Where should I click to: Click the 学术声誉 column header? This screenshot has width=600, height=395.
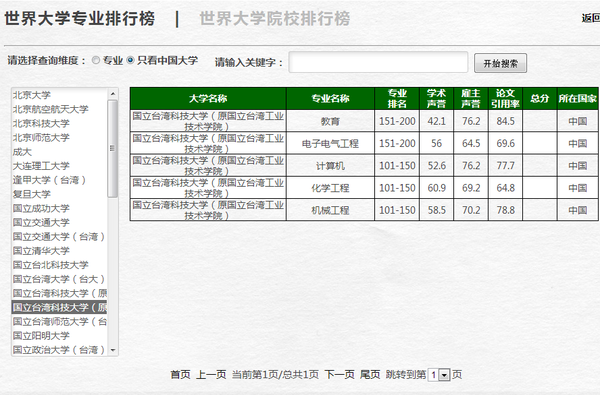point(437,99)
